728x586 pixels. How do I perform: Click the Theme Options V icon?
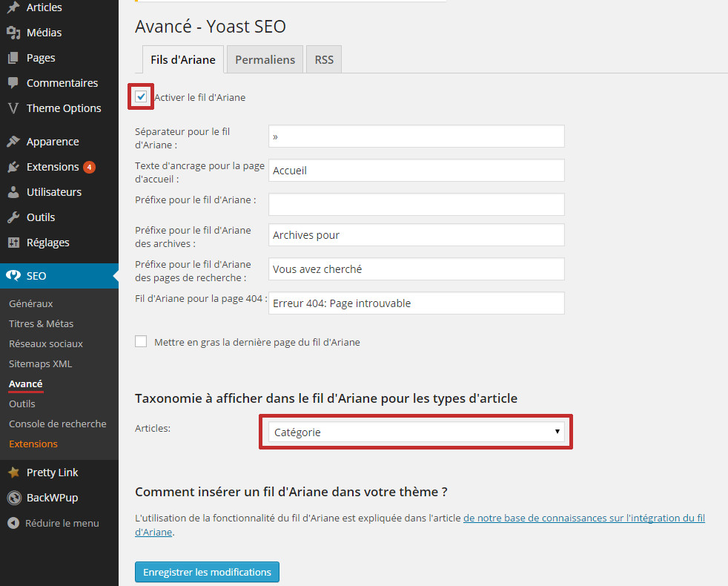click(13, 108)
